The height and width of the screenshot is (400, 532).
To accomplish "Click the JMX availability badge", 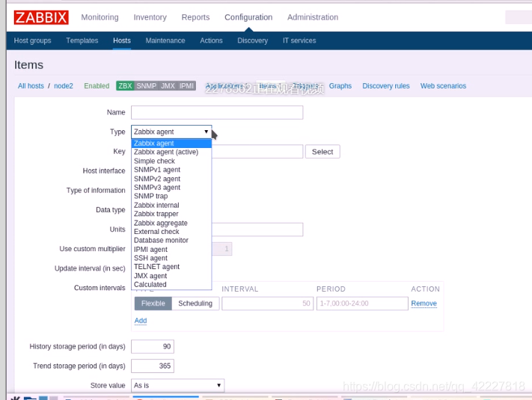I will coord(168,86).
